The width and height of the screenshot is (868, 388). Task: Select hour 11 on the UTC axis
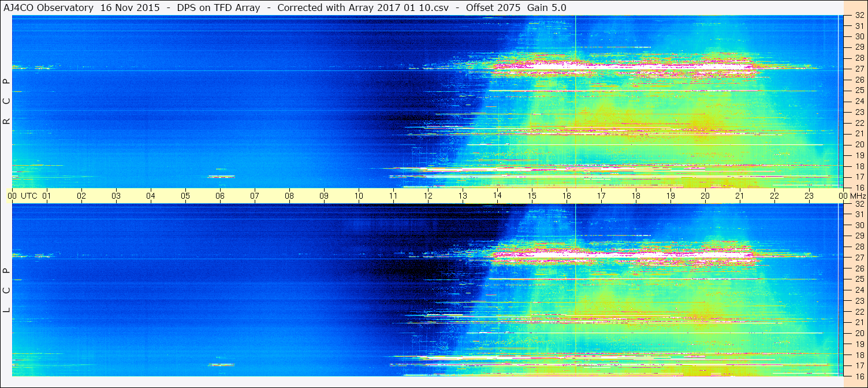tap(393, 196)
